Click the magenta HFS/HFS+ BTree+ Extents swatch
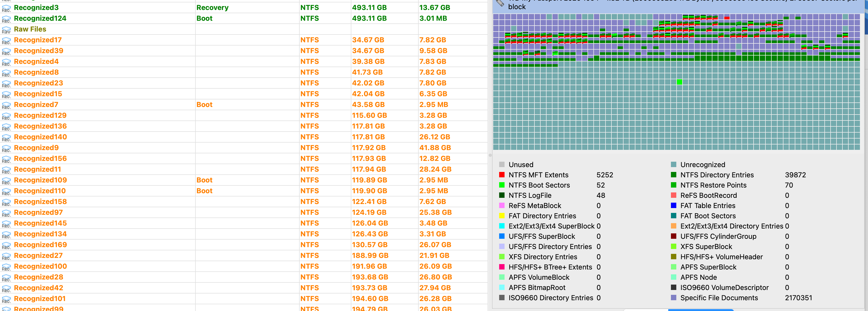Screen dimensions: 868x311 [x=502, y=267]
